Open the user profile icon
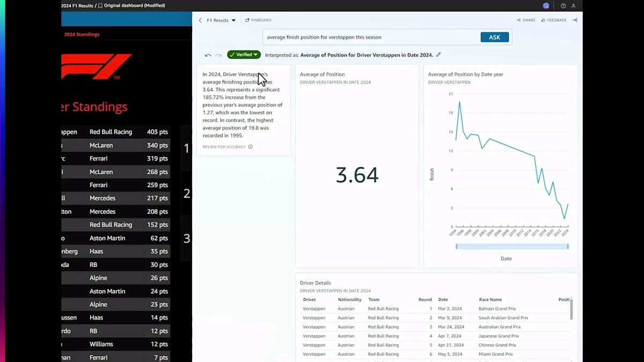This screenshot has width=644, height=362. pyautogui.click(x=573, y=6)
